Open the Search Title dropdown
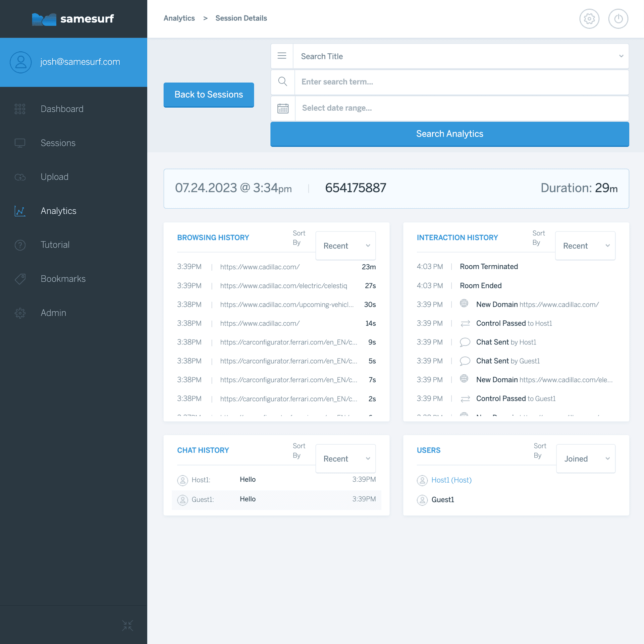 click(460, 56)
